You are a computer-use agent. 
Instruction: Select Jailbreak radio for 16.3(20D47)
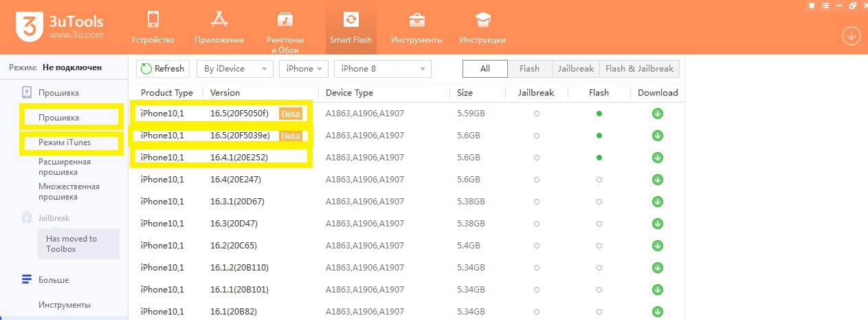coord(536,224)
